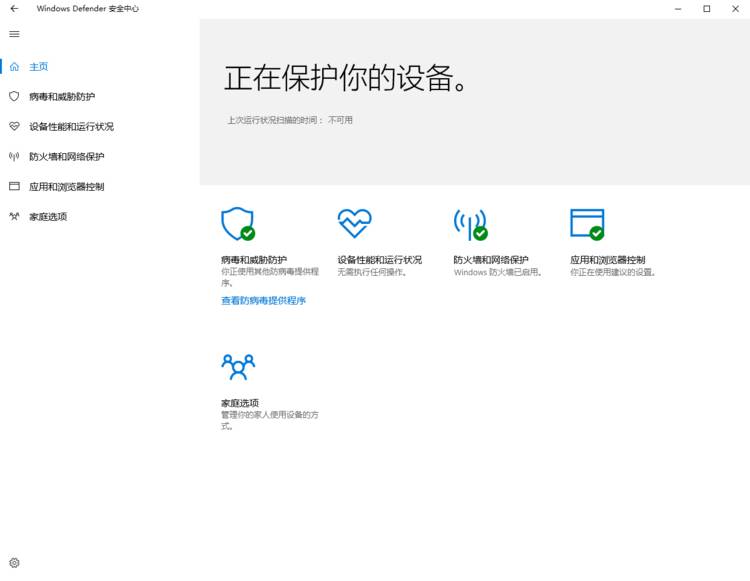Click the 上次运行状况扫描的时间 status text
Screen dimensions: 750x581
click(x=290, y=120)
